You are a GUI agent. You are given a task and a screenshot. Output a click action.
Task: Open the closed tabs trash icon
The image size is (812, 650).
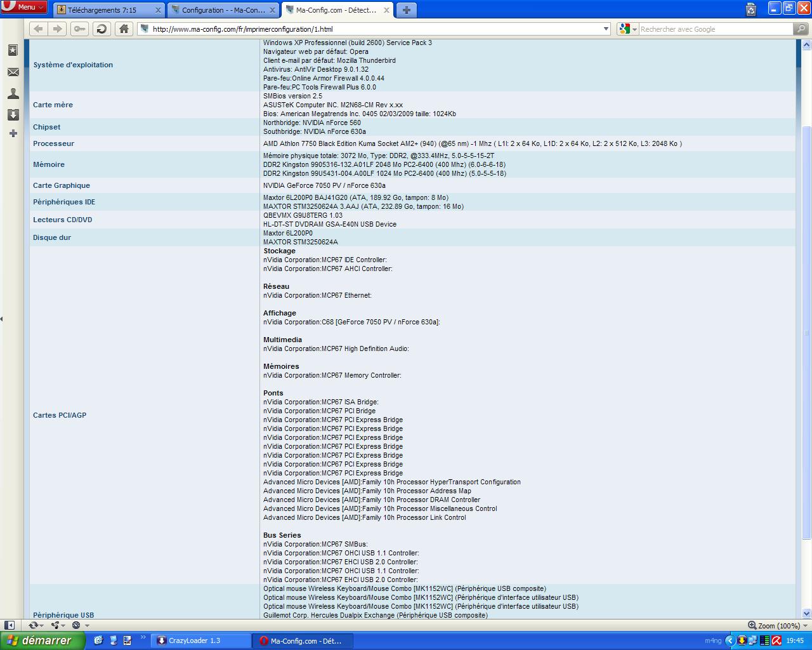(x=751, y=9)
